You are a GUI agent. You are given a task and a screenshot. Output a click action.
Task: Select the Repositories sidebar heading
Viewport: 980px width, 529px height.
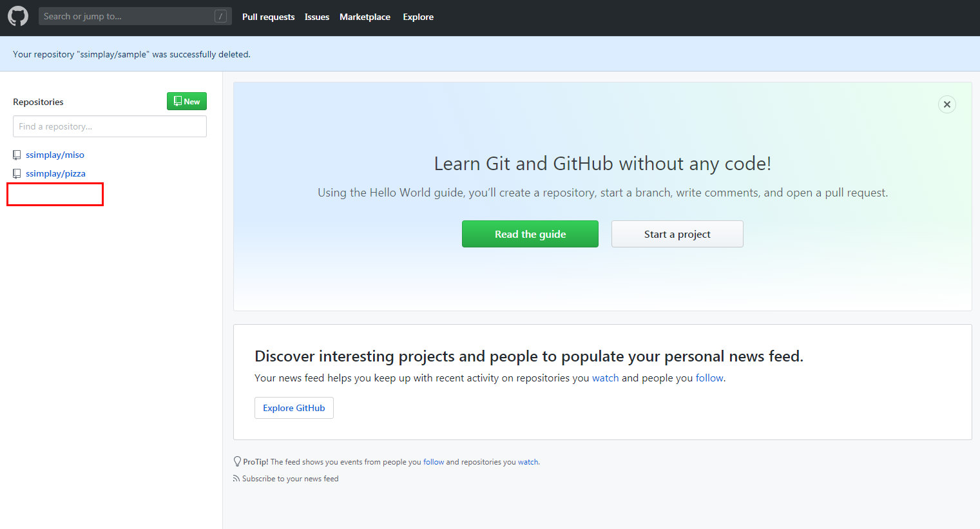38,102
